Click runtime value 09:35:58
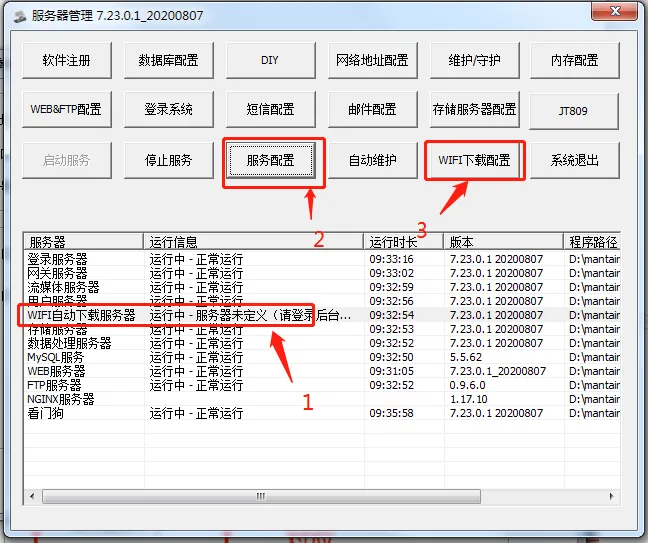 391,413
